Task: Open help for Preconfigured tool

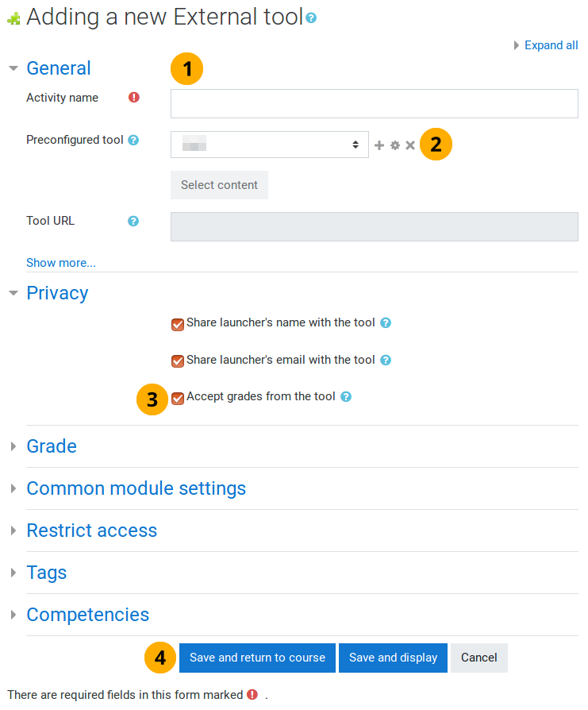Action: point(133,141)
